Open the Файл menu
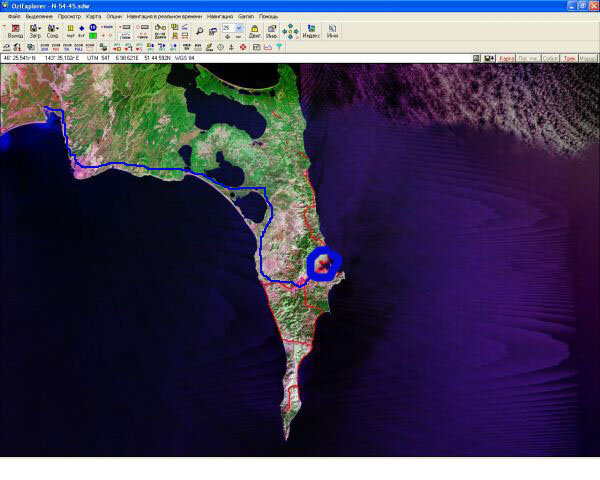This screenshot has width=600, height=480. [x=13, y=17]
